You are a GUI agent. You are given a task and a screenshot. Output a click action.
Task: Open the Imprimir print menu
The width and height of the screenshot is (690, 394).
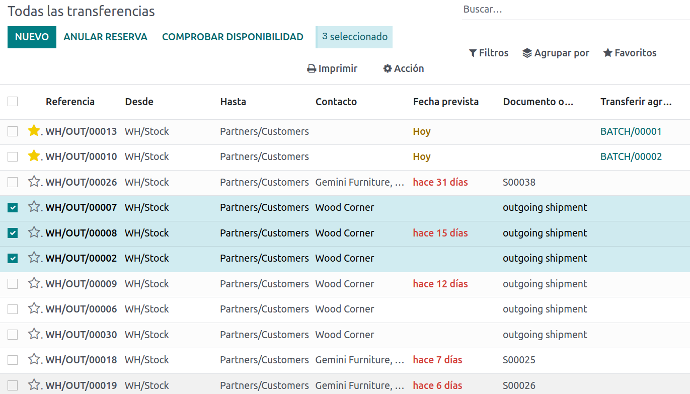tap(332, 69)
